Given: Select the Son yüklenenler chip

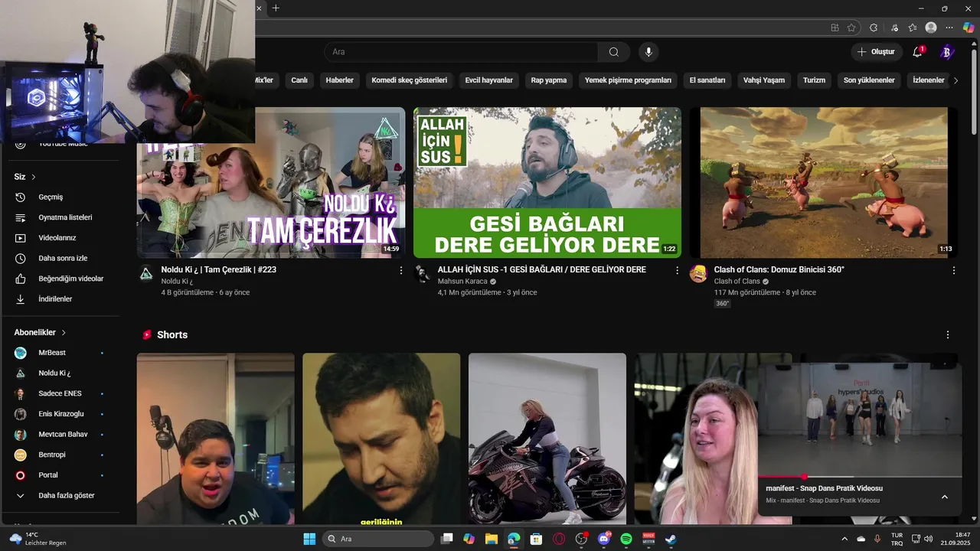Looking at the screenshot, I should [x=869, y=80].
